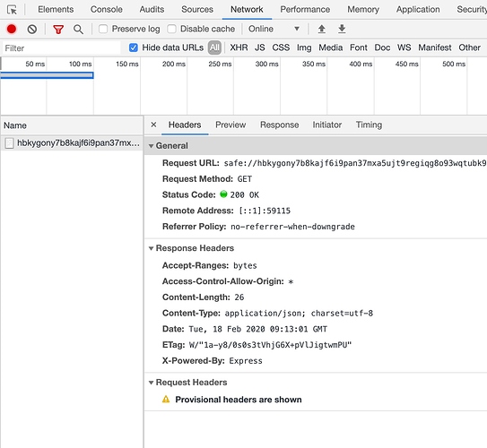Image resolution: width=487 pixels, height=448 pixels.
Task: Close the request details pane
Action: point(153,125)
